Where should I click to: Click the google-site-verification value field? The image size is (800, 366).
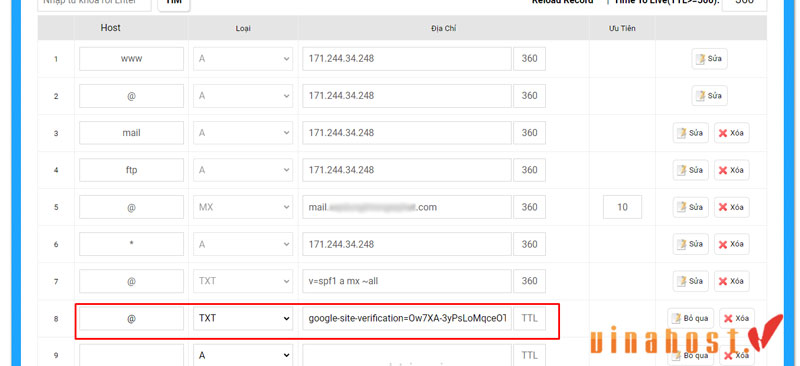tap(407, 318)
